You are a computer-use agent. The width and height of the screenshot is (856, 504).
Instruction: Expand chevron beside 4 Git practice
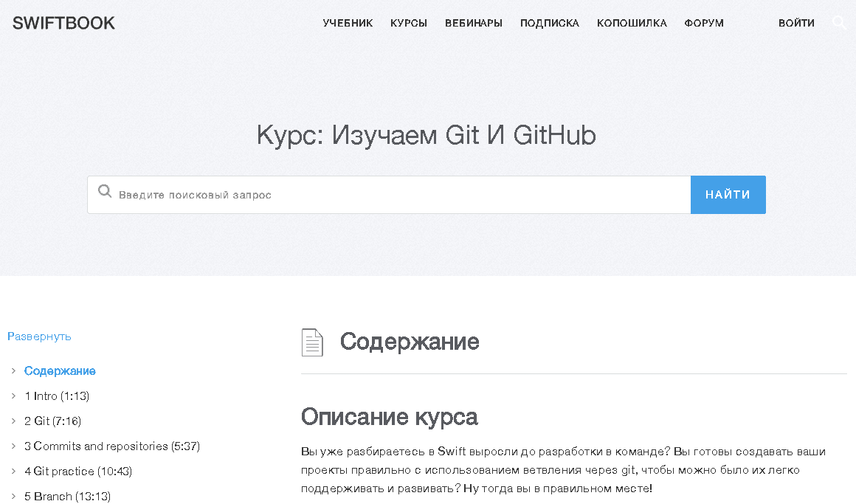[13, 472]
